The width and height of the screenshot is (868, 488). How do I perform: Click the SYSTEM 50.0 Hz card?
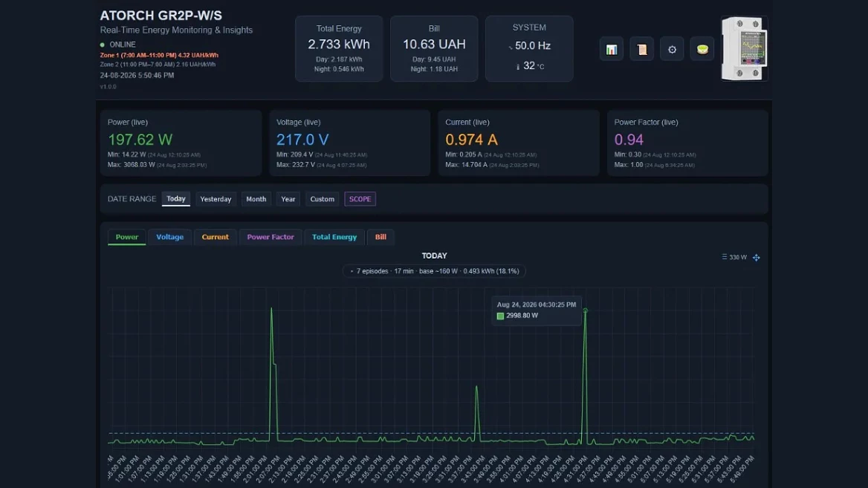[x=529, y=49]
